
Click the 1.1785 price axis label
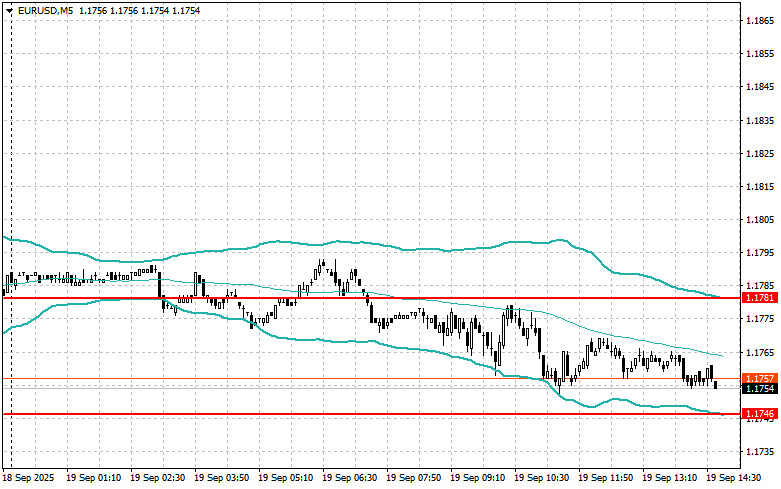[760, 286]
